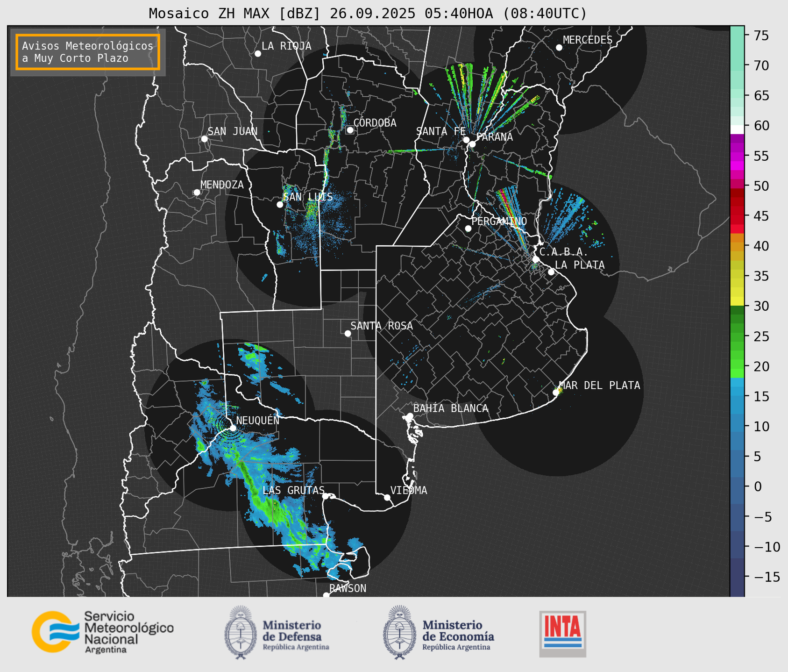Click the La Rioja city label
Screen dimensions: 788x672
[x=286, y=46]
